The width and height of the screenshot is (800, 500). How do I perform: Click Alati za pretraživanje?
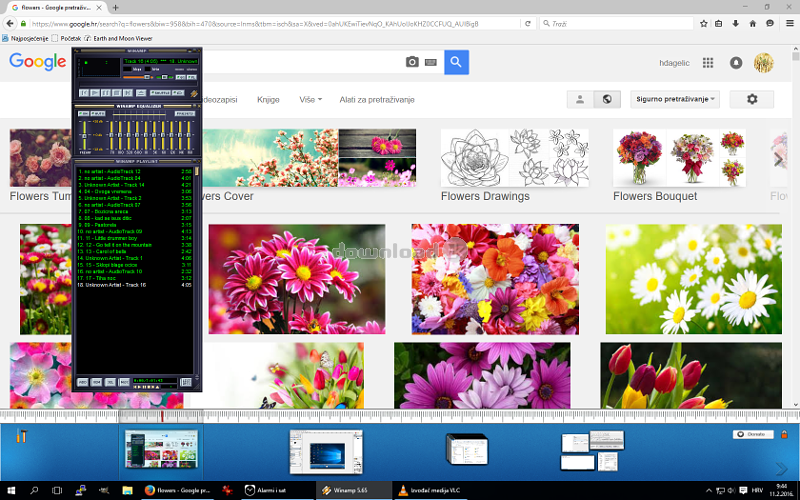click(377, 99)
